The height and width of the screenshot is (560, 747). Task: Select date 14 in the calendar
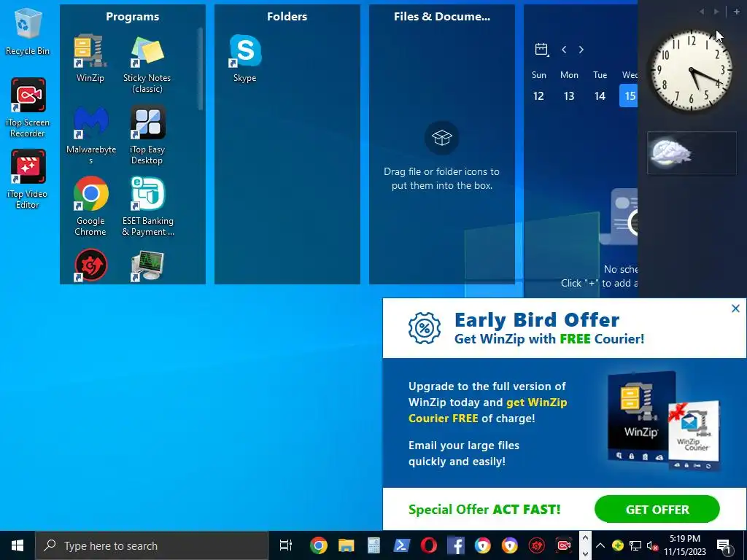coord(600,96)
